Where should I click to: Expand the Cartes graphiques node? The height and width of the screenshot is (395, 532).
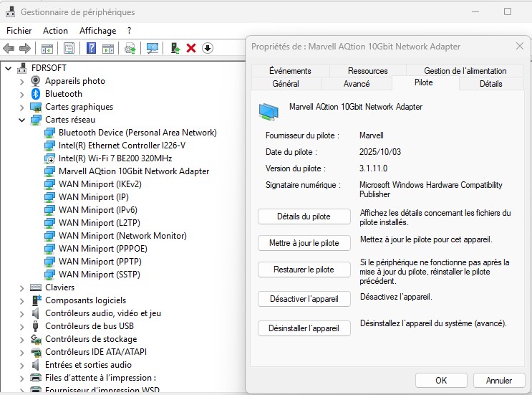click(x=21, y=107)
